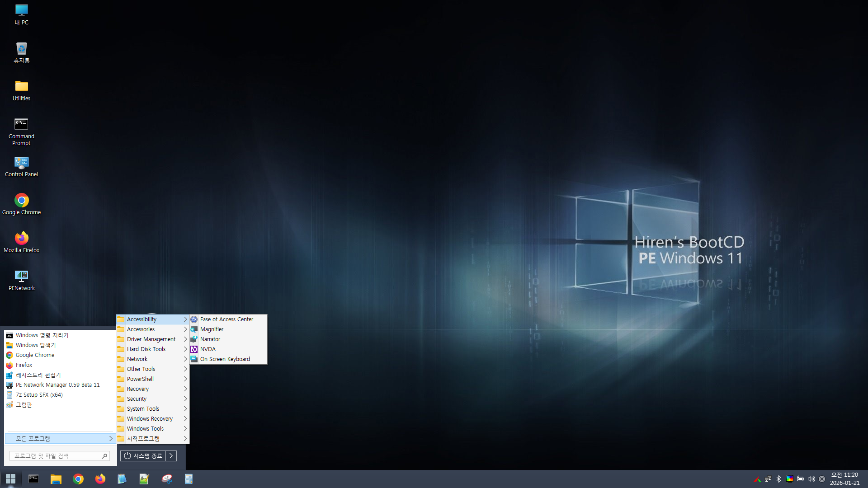The height and width of the screenshot is (488, 868).
Task: Launch Mozilla Firefox from desktop
Action: [x=21, y=242]
